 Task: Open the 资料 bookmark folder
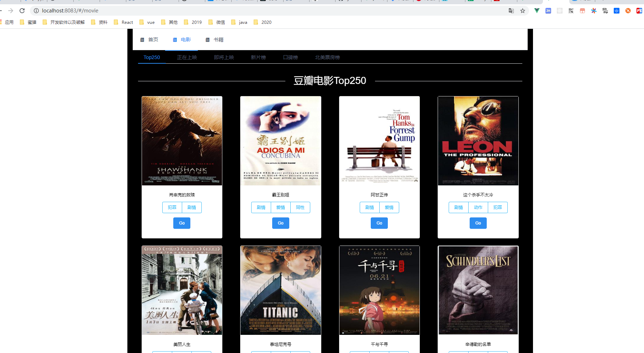pos(99,22)
